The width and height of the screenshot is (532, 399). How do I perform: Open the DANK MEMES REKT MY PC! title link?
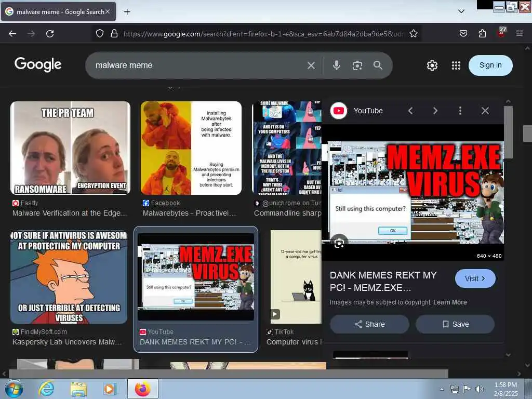pyautogui.click(x=383, y=281)
